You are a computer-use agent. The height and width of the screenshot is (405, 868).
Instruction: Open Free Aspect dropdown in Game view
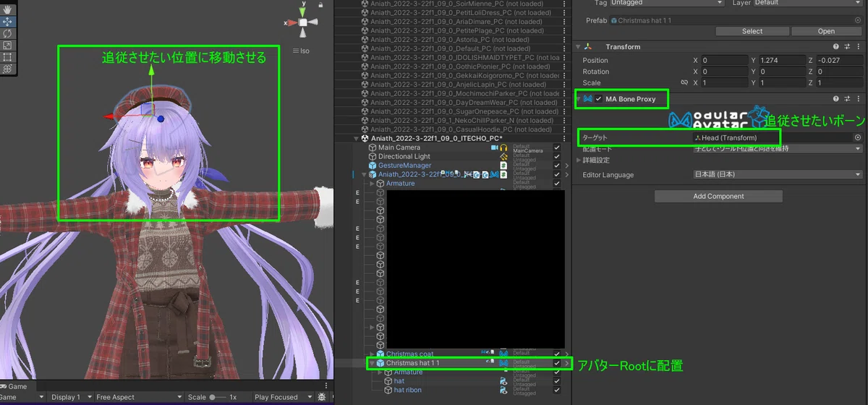point(137,397)
